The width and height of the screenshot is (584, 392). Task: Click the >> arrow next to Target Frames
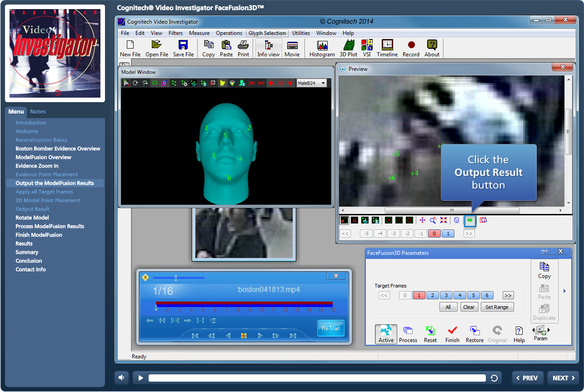tap(508, 295)
